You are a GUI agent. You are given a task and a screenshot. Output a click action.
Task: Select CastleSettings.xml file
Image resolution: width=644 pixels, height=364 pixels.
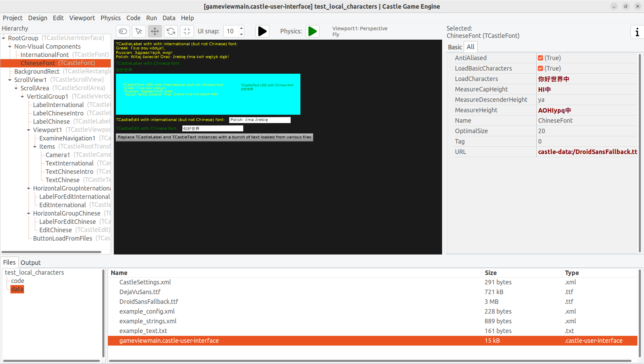(x=145, y=282)
